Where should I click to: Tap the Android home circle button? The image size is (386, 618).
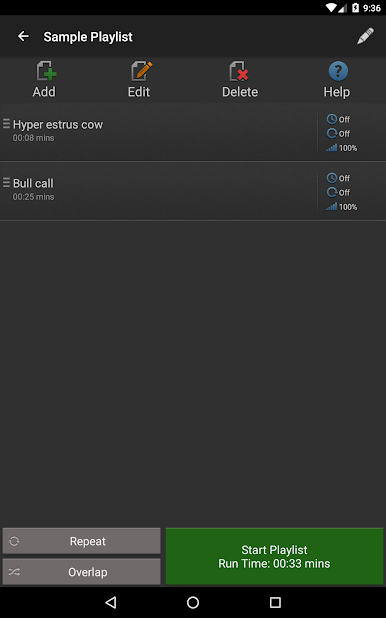tap(193, 602)
